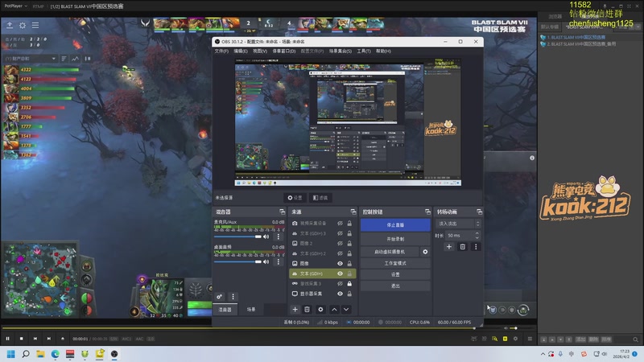Screen dimensions: 644x362
Task: Skip to next item in PotPlayer
Action: pos(49,339)
